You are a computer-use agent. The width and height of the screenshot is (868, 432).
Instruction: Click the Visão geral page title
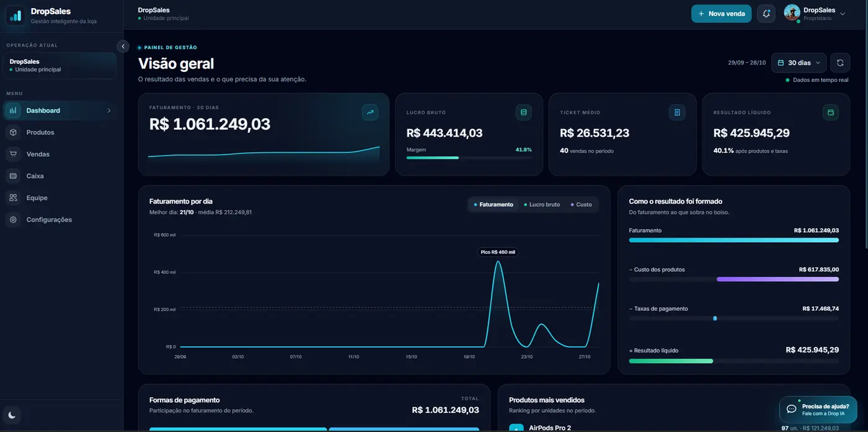[x=176, y=63]
